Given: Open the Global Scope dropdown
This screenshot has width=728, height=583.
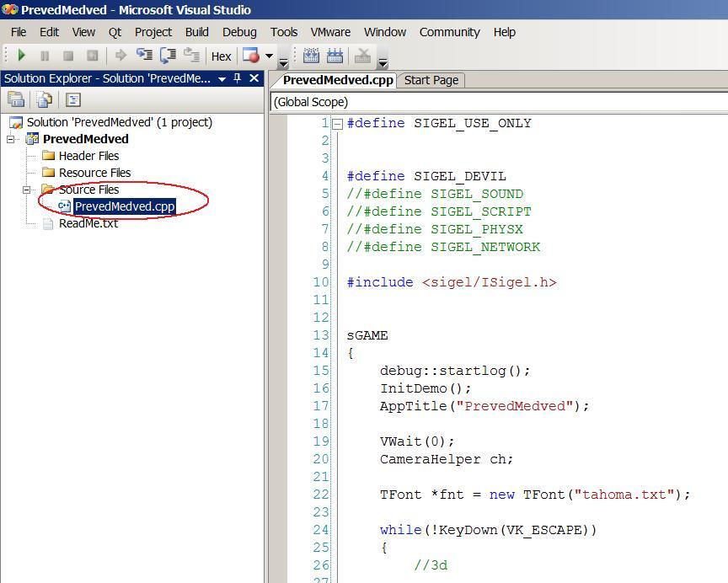Looking at the screenshot, I should pyautogui.click(x=499, y=102).
